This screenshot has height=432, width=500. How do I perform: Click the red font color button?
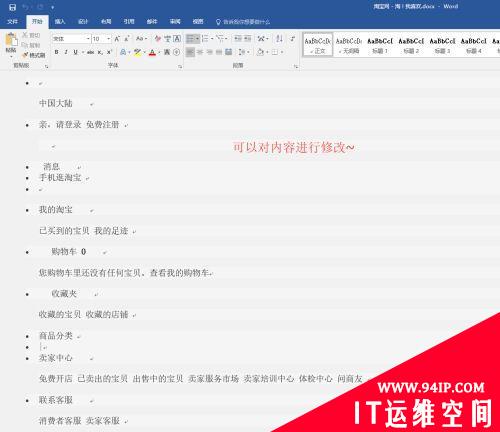(152, 52)
